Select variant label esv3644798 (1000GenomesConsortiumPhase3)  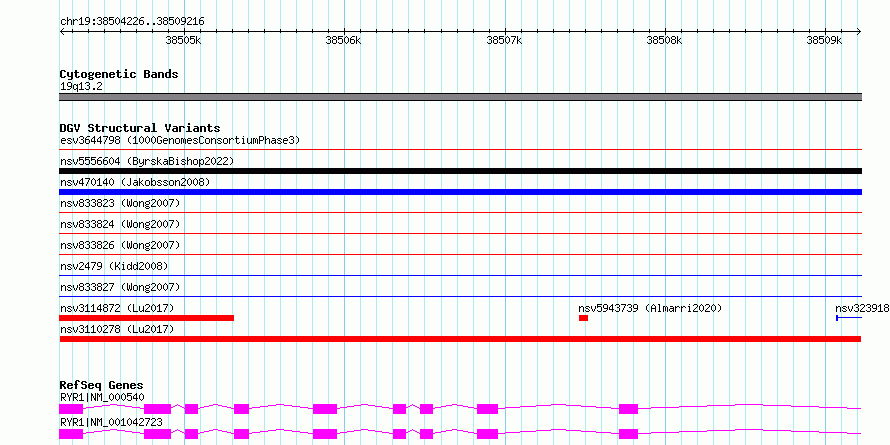tap(180, 140)
